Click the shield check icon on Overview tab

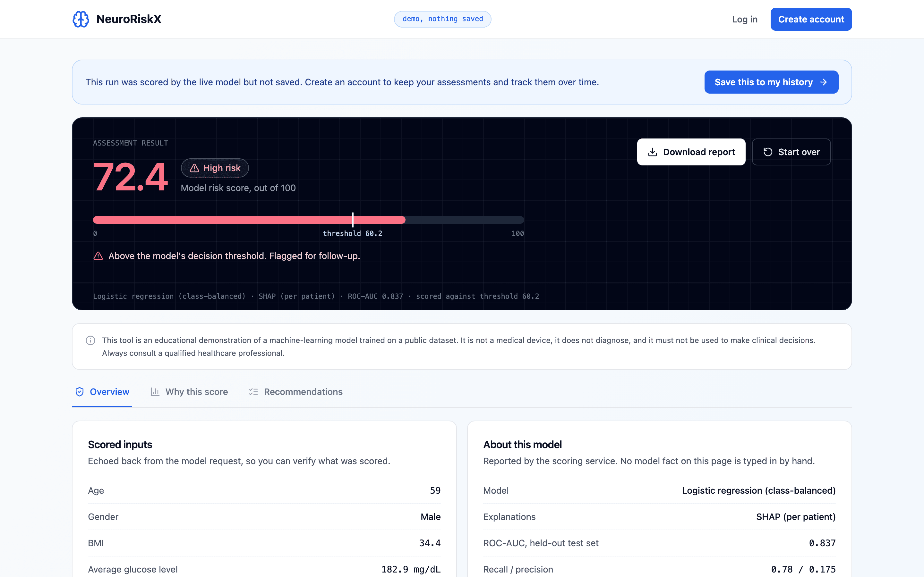click(80, 391)
